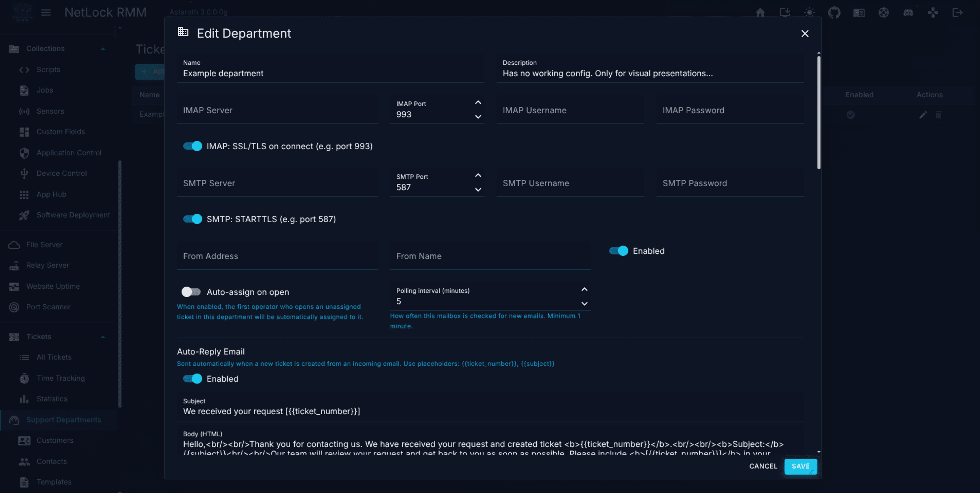The width and height of the screenshot is (980, 493).
Task: Focus the SMTP Password field
Action: [x=730, y=183]
